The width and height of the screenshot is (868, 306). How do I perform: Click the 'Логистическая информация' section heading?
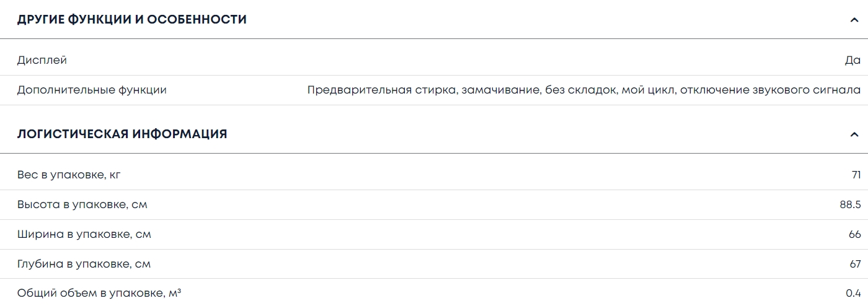tap(122, 134)
